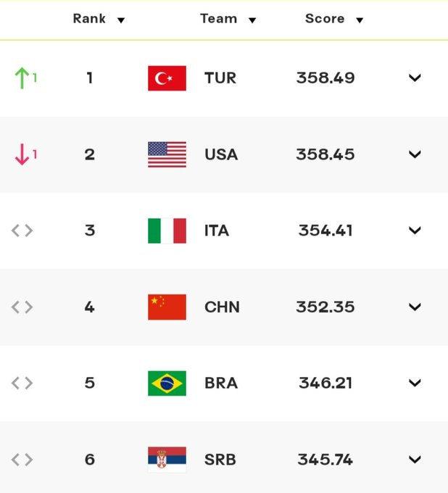Click the no-change indicator beside ITA
This screenshot has width=448, height=493.
22,231
